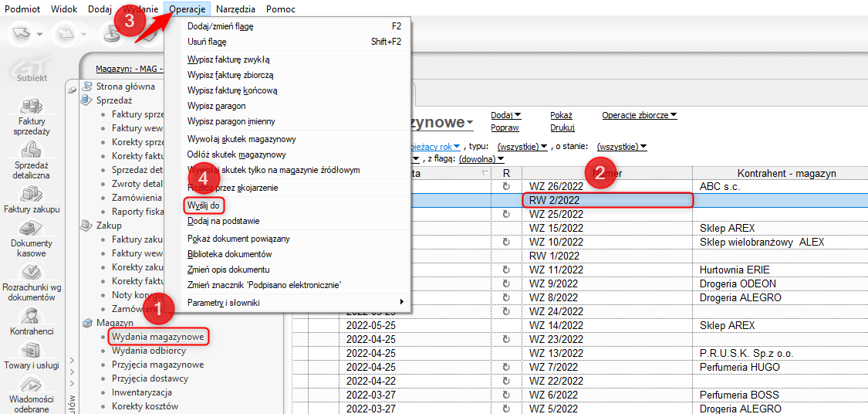
Task: Open the Podmiot menu
Action: (22, 8)
